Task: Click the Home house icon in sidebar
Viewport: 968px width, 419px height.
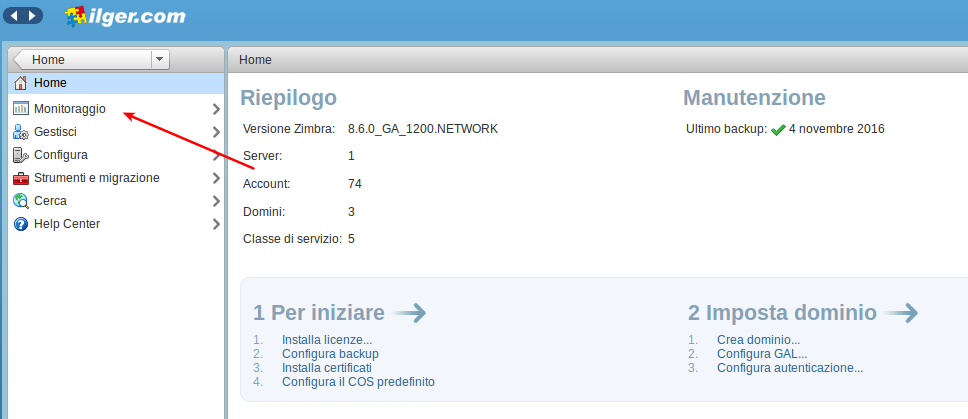Action: [20, 83]
